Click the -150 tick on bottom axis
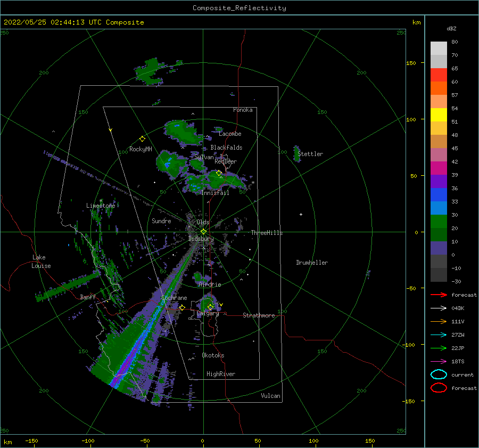Image resolution: width=479 pixels, height=448 pixels. pos(31,441)
